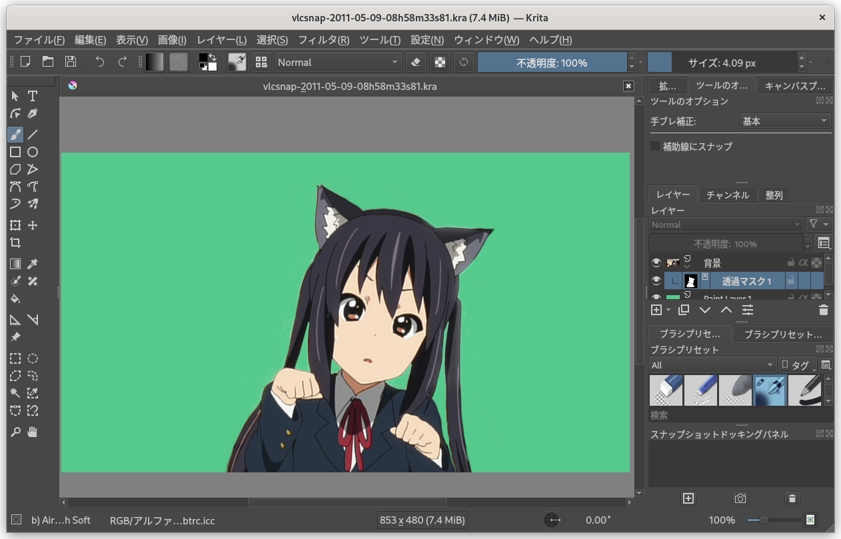
Task: Click the Redo arrow in toolbar
Action: [x=122, y=62]
